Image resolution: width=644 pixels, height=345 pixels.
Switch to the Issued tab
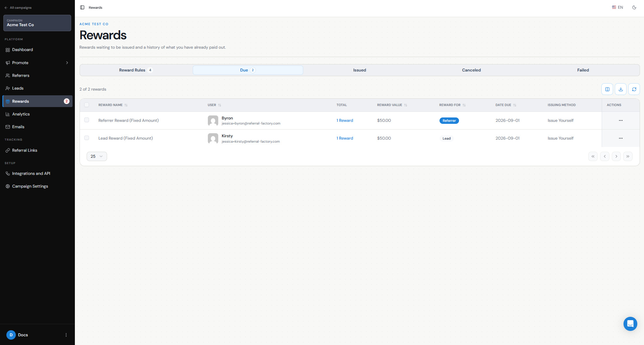point(360,70)
